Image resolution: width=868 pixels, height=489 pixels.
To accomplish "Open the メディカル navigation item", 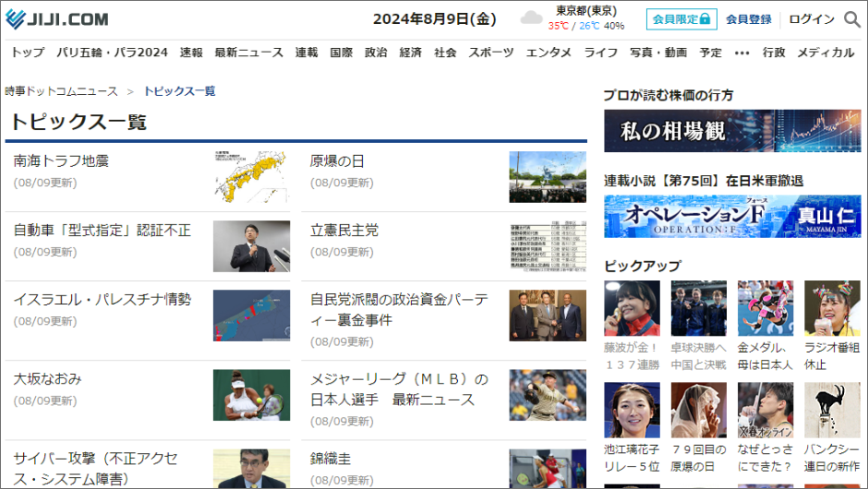I will point(826,53).
